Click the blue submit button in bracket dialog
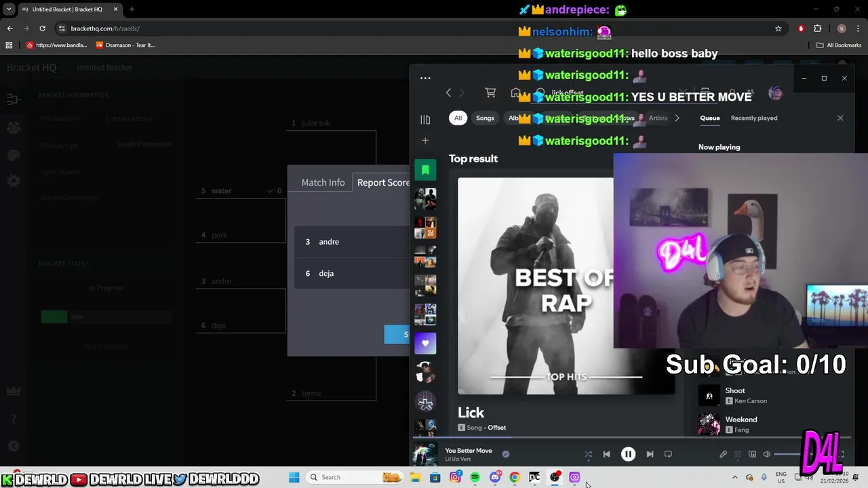Image resolution: width=868 pixels, height=488 pixels. [x=397, y=334]
